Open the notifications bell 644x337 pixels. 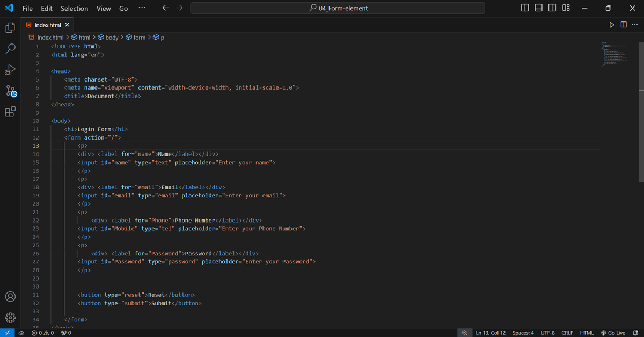tap(635, 333)
